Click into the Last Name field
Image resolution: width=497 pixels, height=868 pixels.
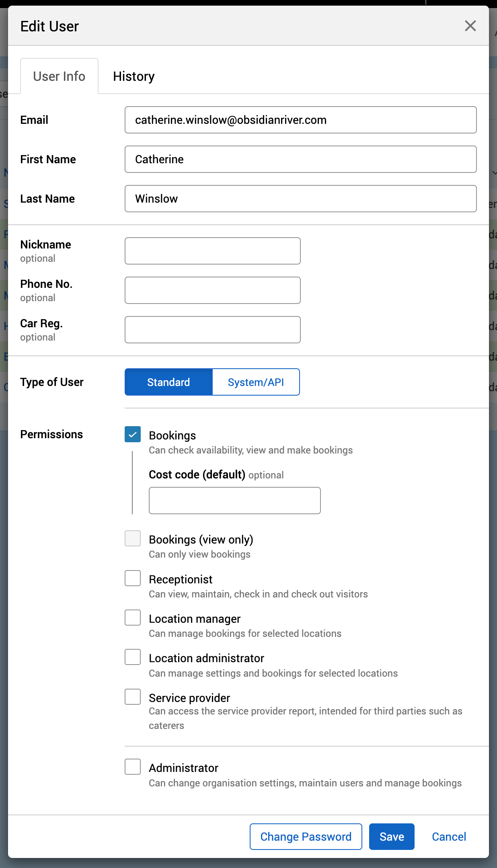(300, 199)
